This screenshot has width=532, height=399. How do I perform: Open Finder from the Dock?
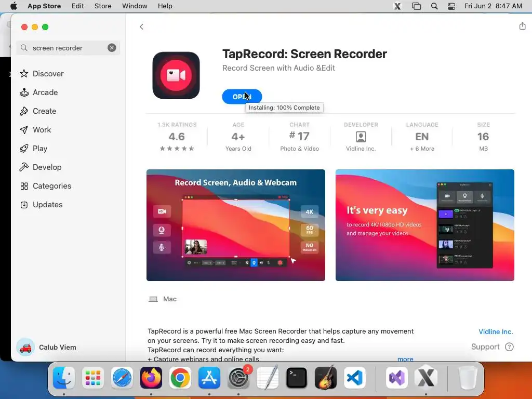click(64, 377)
